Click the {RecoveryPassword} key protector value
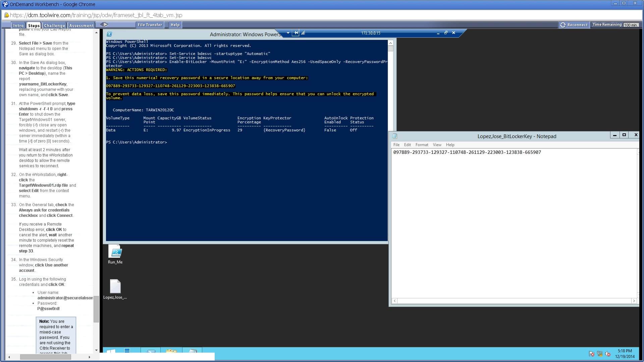Viewport: 644px width, 362px height. coord(284,130)
